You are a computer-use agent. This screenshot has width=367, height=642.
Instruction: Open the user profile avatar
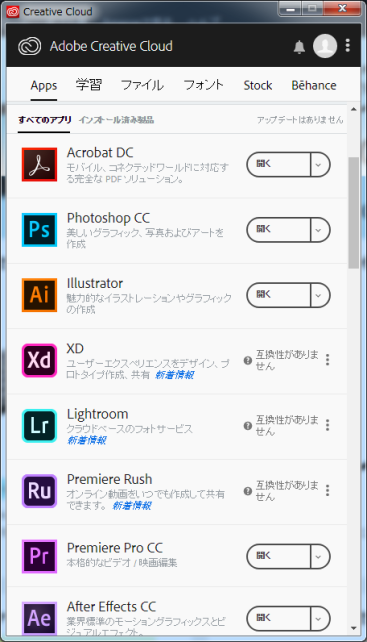click(325, 45)
